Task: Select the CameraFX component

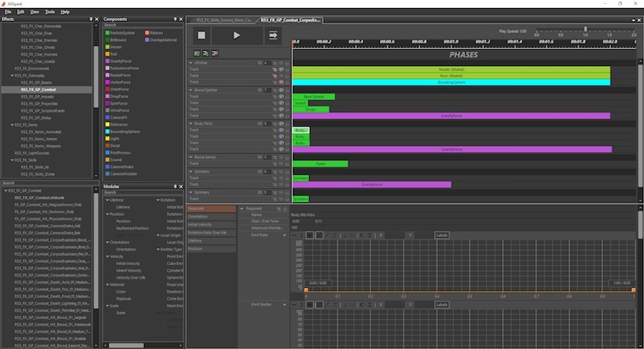Action: (x=116, y=117)
